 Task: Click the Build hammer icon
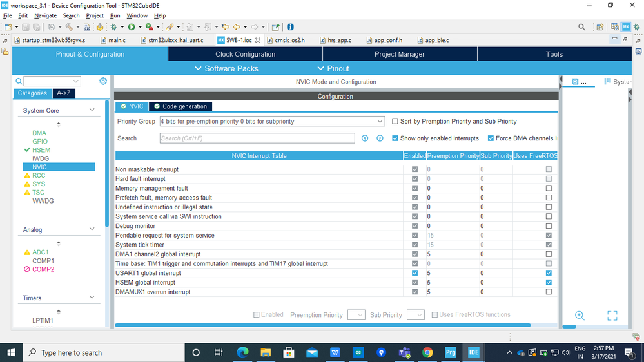coord(69,27)
